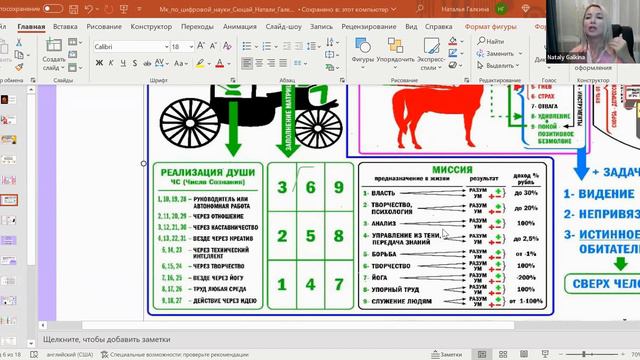Toggle italic К formatting

[x=111, y=63]
